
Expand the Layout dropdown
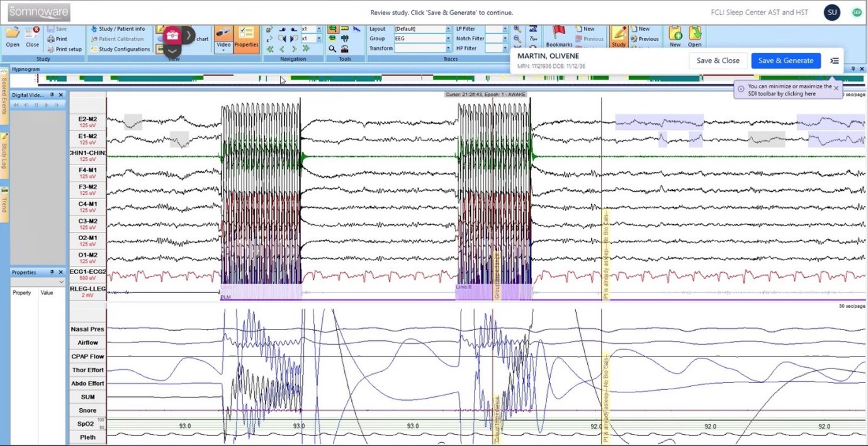pos(448,29)
